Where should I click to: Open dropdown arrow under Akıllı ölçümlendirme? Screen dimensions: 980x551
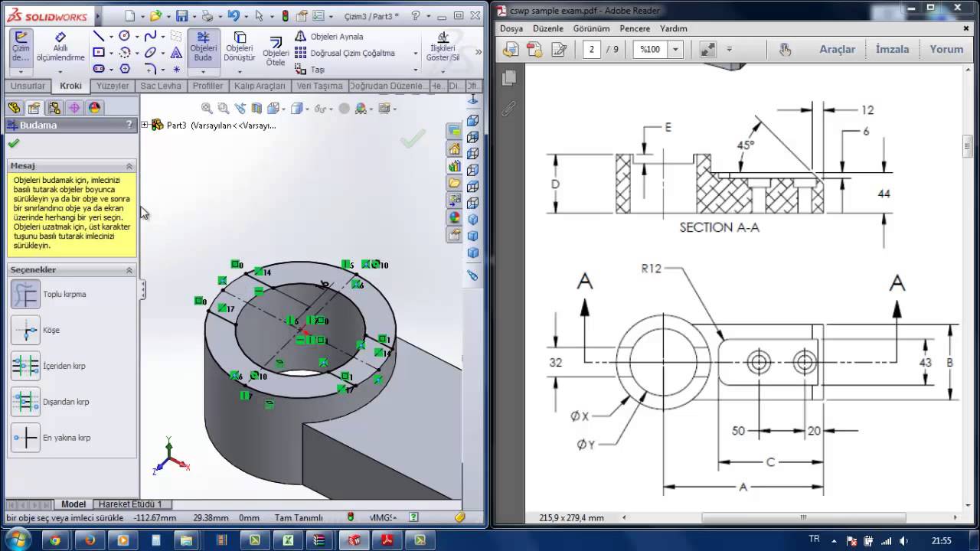[60, 72]
